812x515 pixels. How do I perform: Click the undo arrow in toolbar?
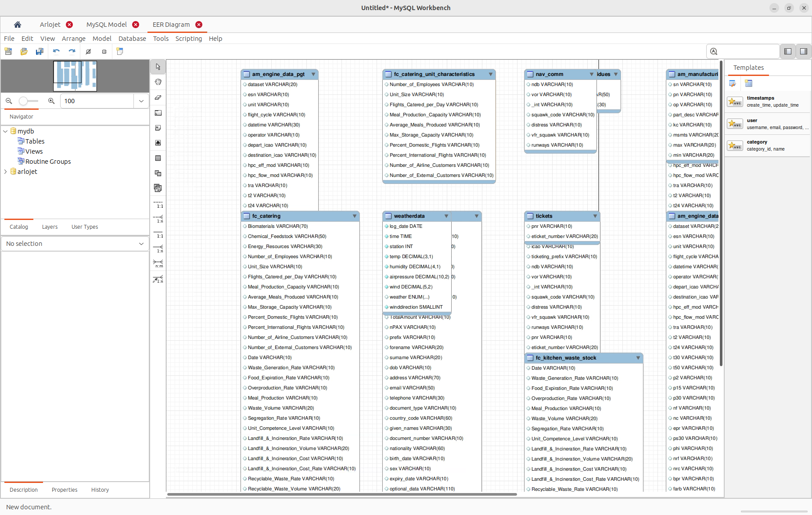coord(56,51)
